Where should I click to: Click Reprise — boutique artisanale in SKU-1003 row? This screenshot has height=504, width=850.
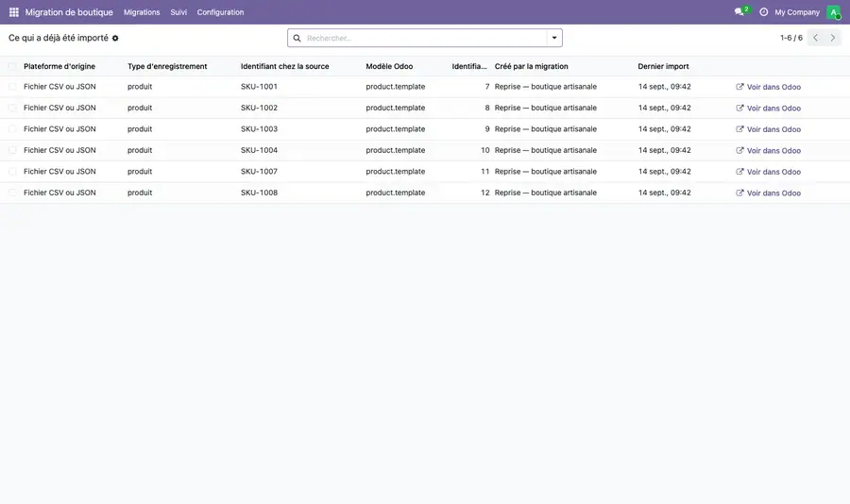click(545, 129)
